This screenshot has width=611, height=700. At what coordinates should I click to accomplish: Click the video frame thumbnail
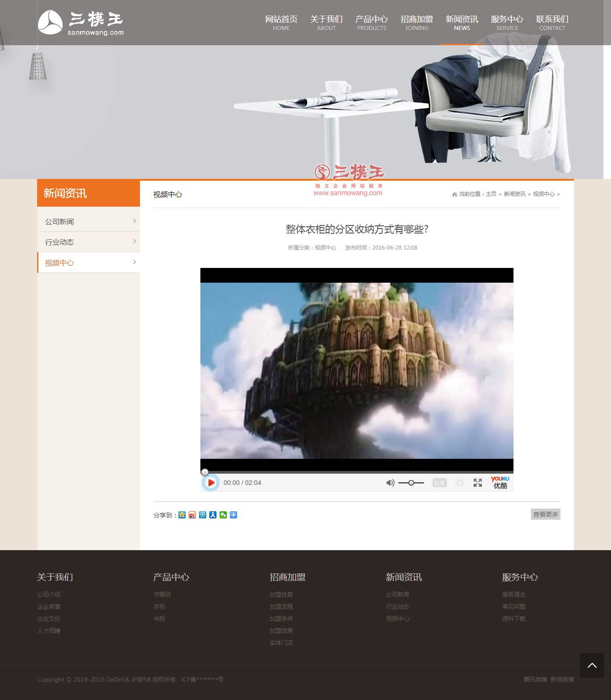357,370
